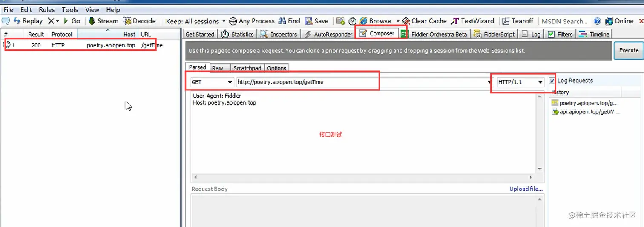Open the Fiddler Orchestra Beta tab
This screenshot has width=644, height=227.
coord(434,34)
